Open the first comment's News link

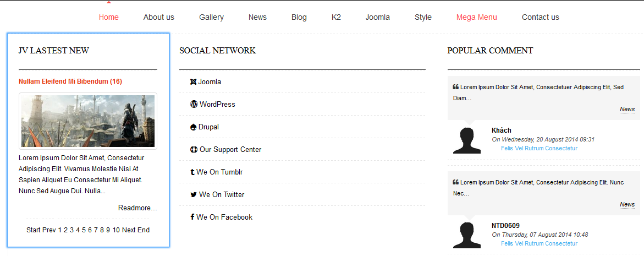point(627,110)
